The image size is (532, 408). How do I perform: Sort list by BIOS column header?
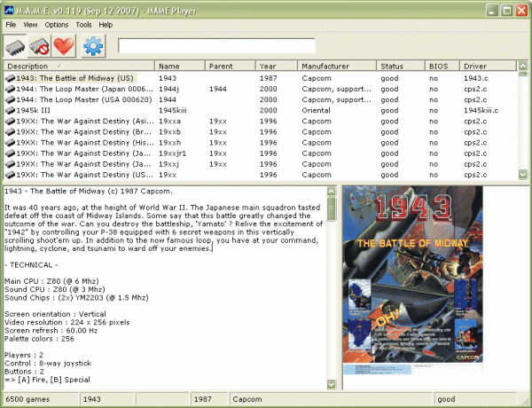(x=442, y=66)
